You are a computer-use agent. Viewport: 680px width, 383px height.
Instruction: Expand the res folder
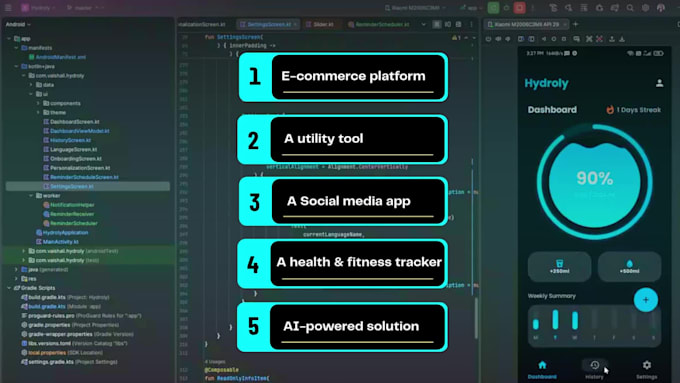click(16, 278)
